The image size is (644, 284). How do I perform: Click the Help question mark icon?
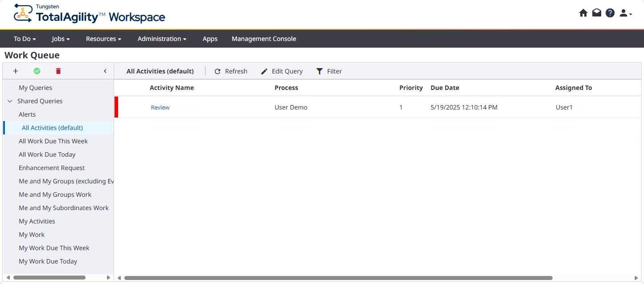[x=610, y=13]
